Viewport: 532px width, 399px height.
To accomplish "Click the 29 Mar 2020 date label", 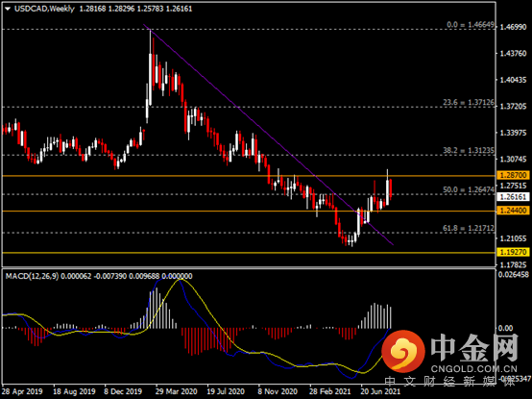I will pyautogui.click(x=176, y=391).
